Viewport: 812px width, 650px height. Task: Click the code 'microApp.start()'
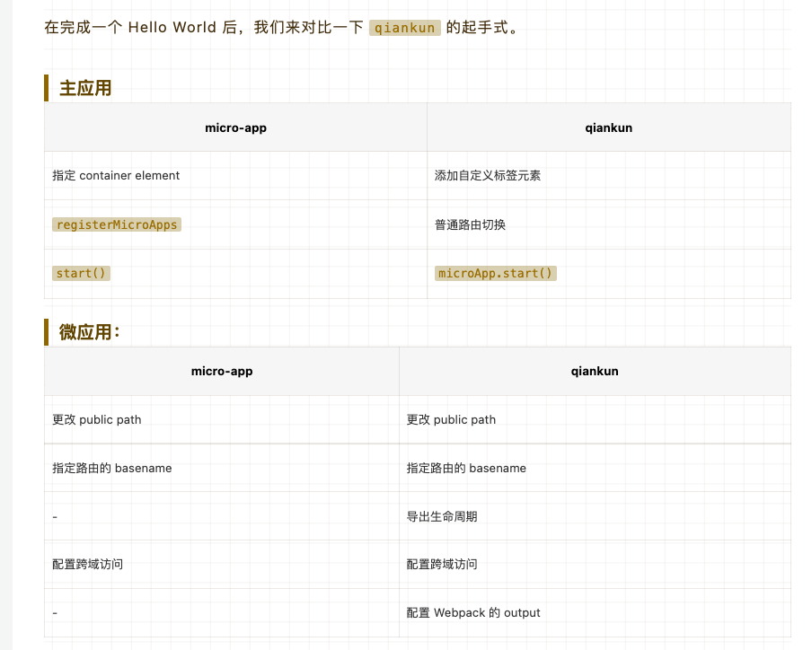point(495,273)
